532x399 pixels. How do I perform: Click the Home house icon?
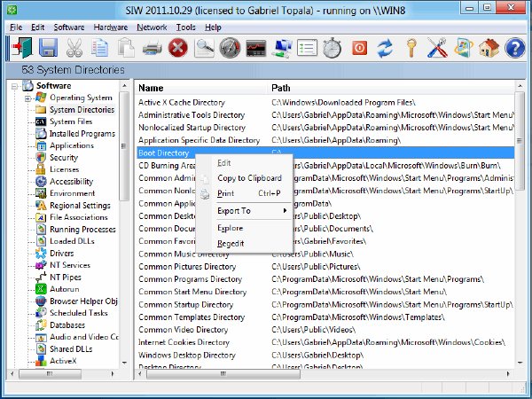[489, 48]
